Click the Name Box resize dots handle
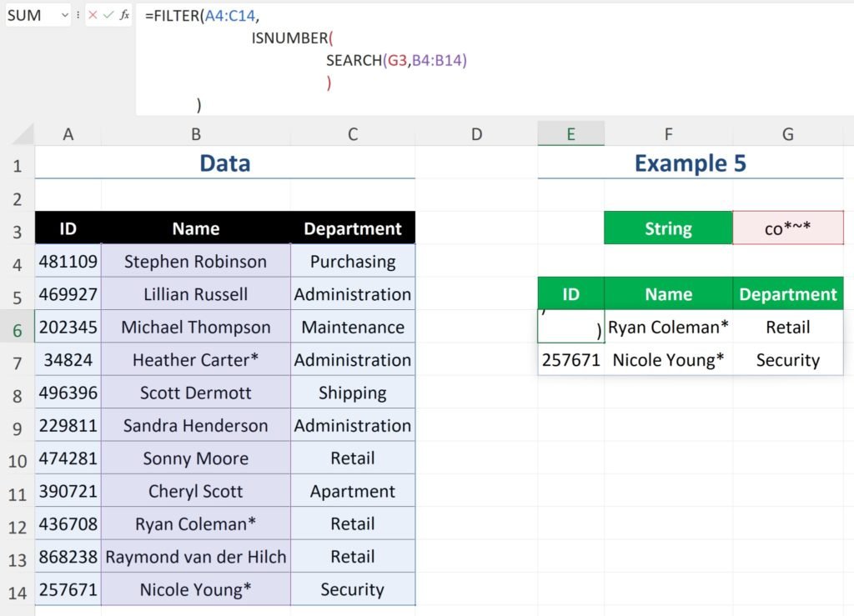 (78, 15)
